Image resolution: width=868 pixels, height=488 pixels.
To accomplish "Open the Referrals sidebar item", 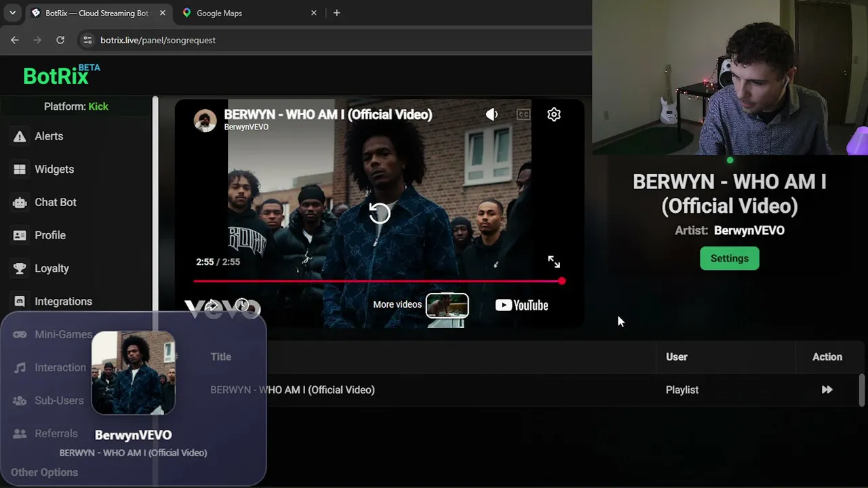I will tap(56, 434).
